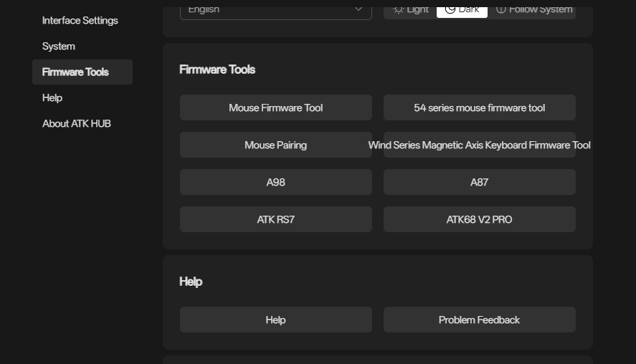Select the Dark theme option
This screenshot has height=364, width=636.
[462, 11]
